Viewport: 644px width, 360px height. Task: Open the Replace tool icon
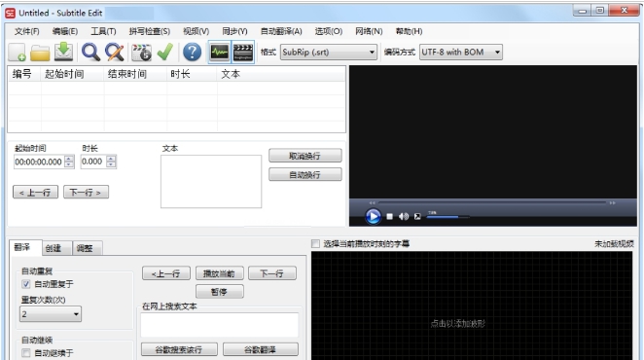point(114,53)
